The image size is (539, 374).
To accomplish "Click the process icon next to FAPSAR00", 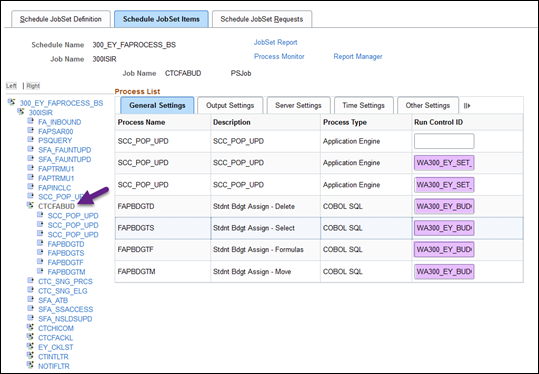I will point(31,131).
